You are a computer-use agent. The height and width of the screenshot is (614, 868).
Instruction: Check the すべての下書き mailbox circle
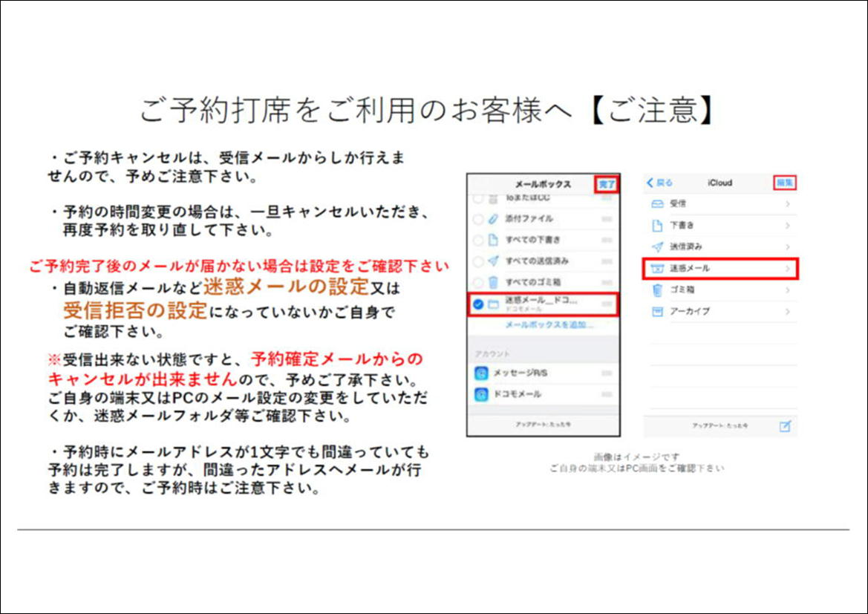478,240
